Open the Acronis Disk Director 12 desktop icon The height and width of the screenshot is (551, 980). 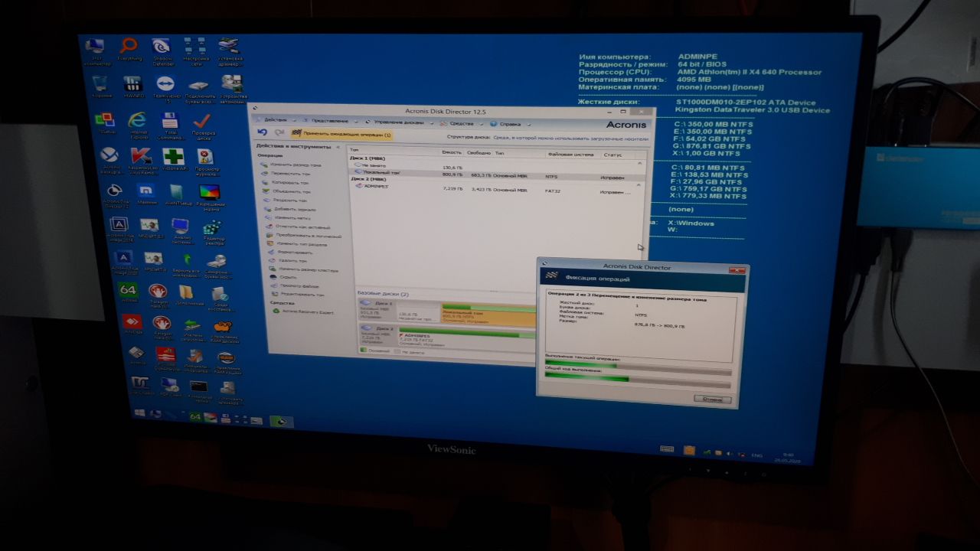[x=115, y=194]
